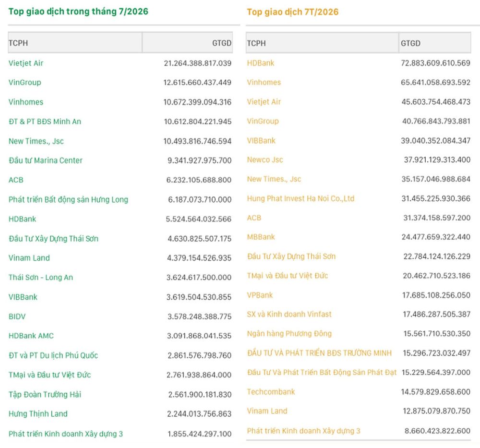Select the value 14.579.829.658.600

pyautogui.click(x=436, y=392)
